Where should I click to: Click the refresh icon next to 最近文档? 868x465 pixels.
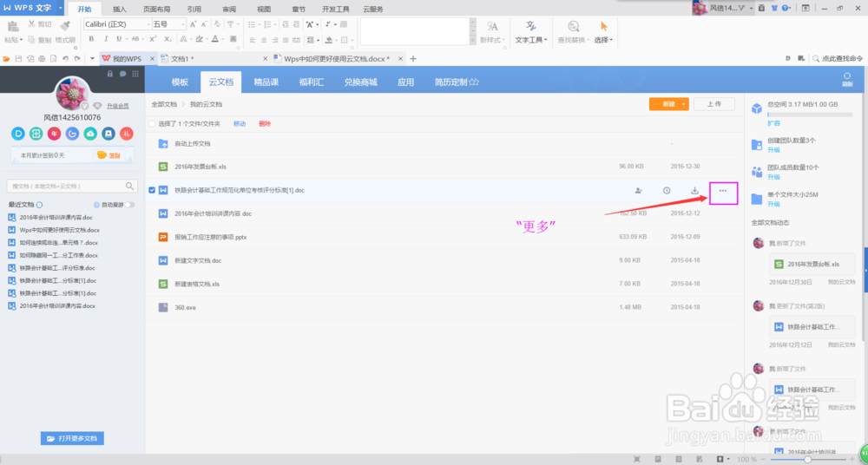39,205
